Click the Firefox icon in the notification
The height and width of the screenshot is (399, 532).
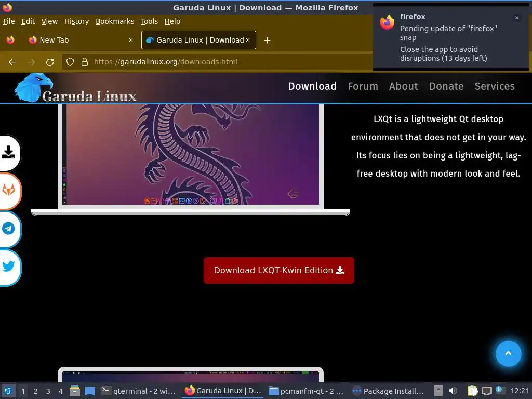pyautogui.click(x=387, y=22)
